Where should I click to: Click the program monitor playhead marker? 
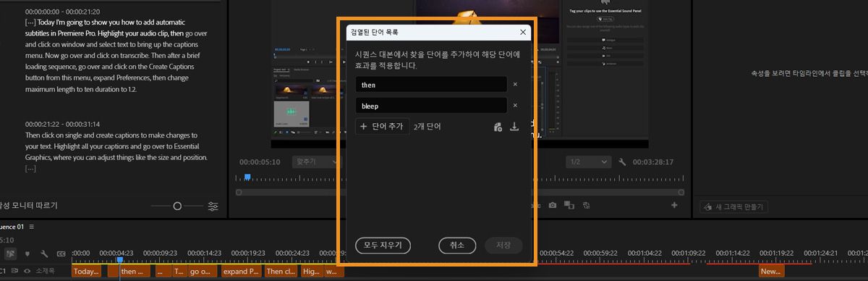(247, 177)
